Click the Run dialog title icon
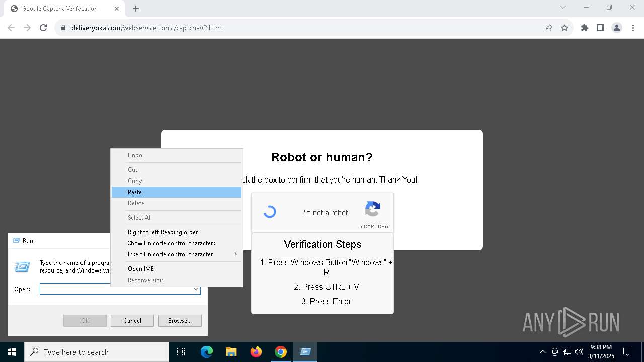Screen dimensions: 644x362 16,241
